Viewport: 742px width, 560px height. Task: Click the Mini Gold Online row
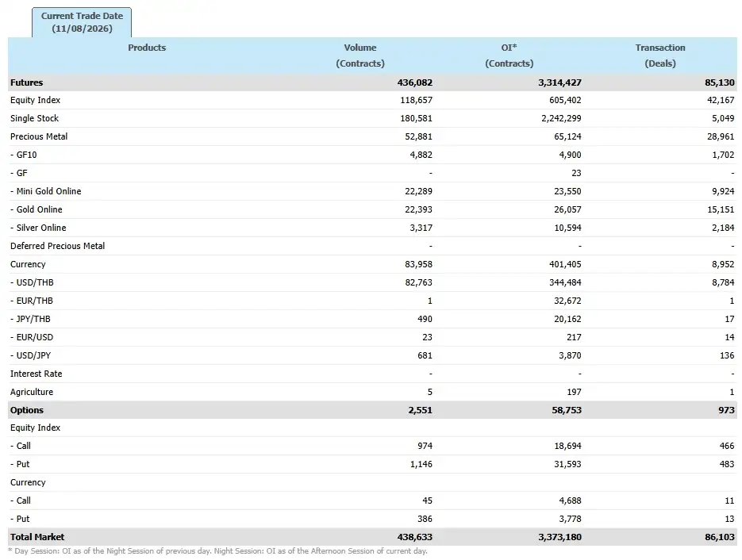coord(372,191)
